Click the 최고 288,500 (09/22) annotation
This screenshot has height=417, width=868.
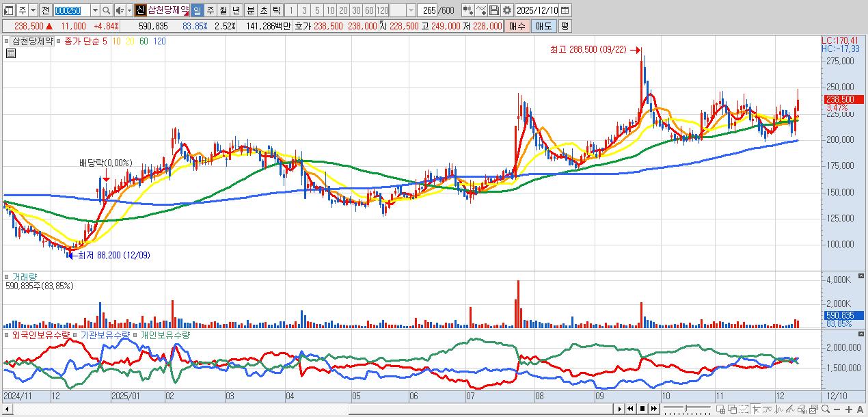click(590, 49)
